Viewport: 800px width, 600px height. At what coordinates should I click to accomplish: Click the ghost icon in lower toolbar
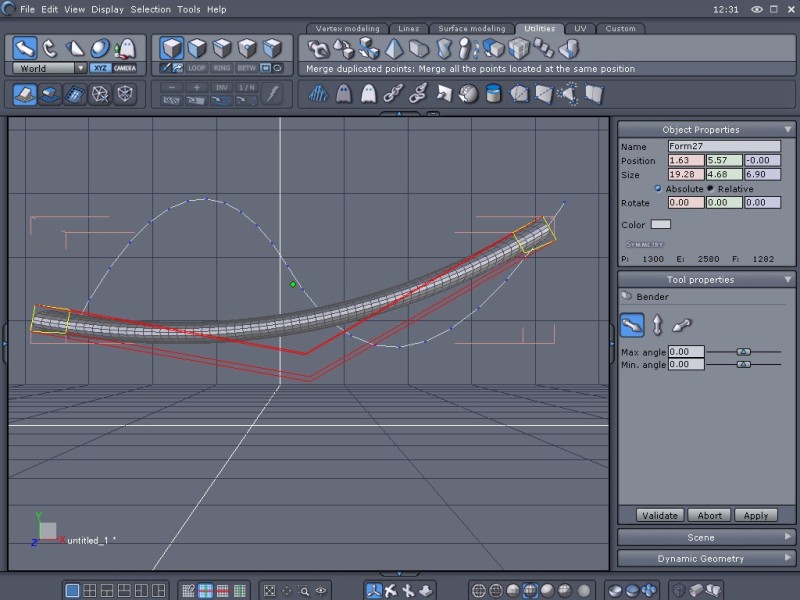344,94
